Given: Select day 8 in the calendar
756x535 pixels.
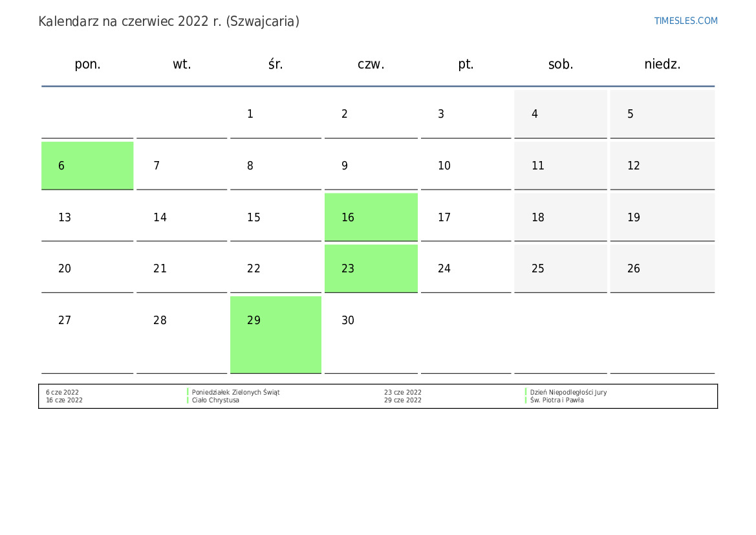Looking at the screenshot, I should coord(275,166).
